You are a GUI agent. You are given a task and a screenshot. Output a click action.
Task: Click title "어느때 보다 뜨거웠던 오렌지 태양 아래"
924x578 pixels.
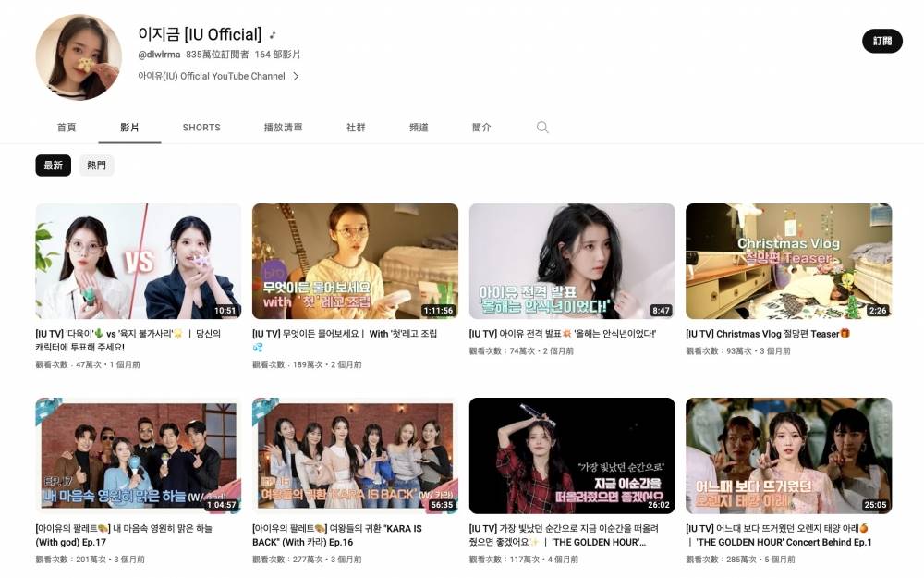tap(778, 535)
